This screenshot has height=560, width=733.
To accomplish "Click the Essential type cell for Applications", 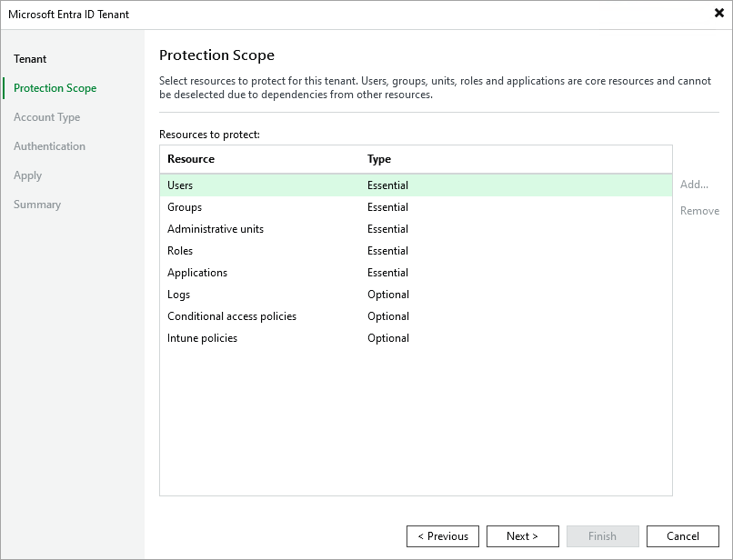I will pyautogui.click(x=387, y=273).
